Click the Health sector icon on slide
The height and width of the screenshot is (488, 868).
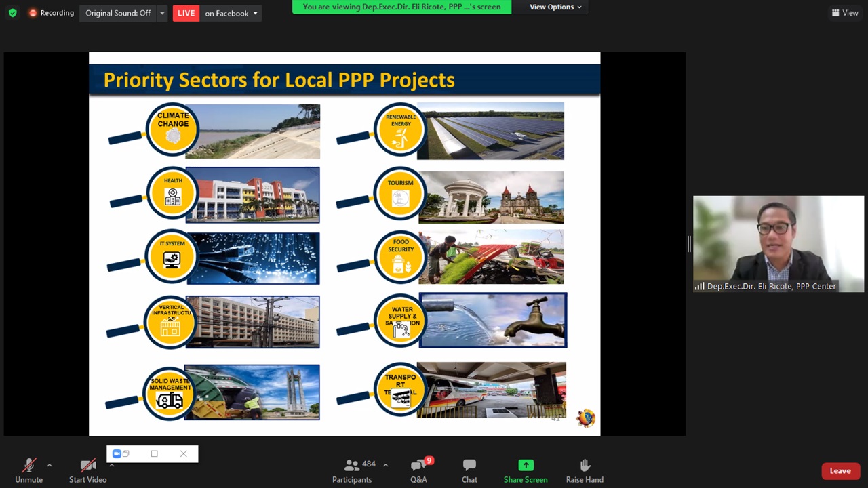(172, 194)
